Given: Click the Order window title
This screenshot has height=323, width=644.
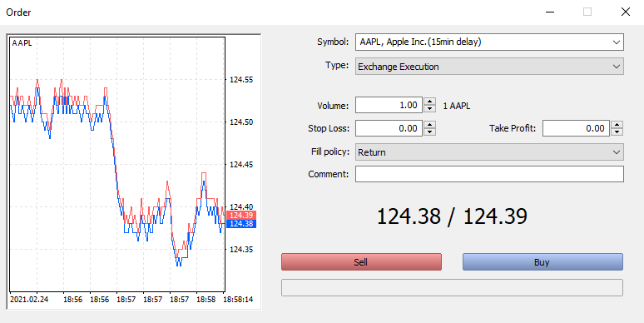Looking at the screenshot, I should (x=18, y=12).
